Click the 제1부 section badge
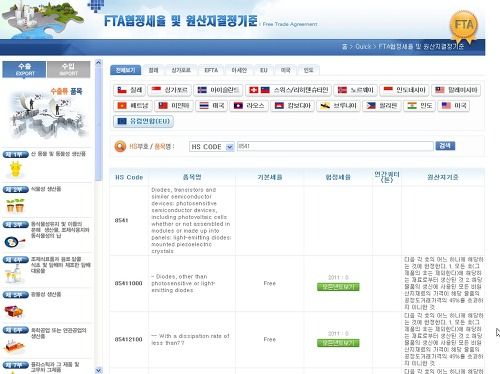500x374 pixels. point(15,154)
